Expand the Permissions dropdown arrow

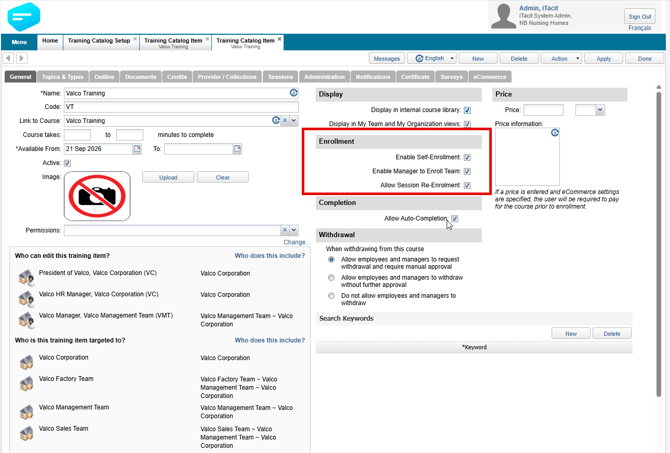pos(294,230)
